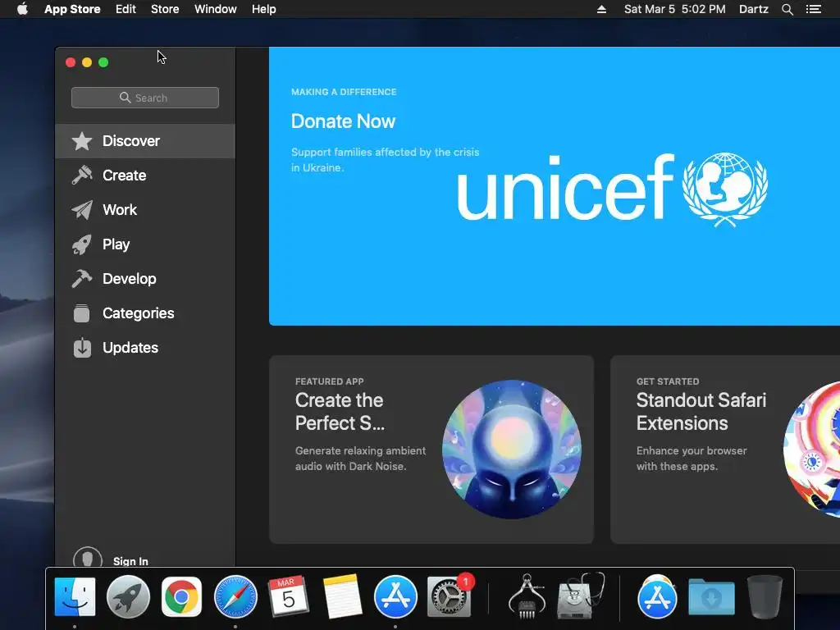Click the Sign In link

(x=130, y=561)
